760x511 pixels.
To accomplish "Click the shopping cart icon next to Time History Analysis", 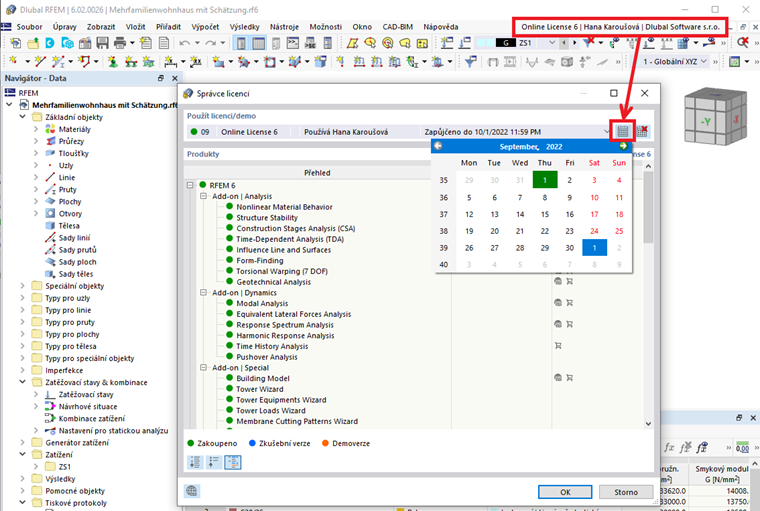I will pos(558,346).
